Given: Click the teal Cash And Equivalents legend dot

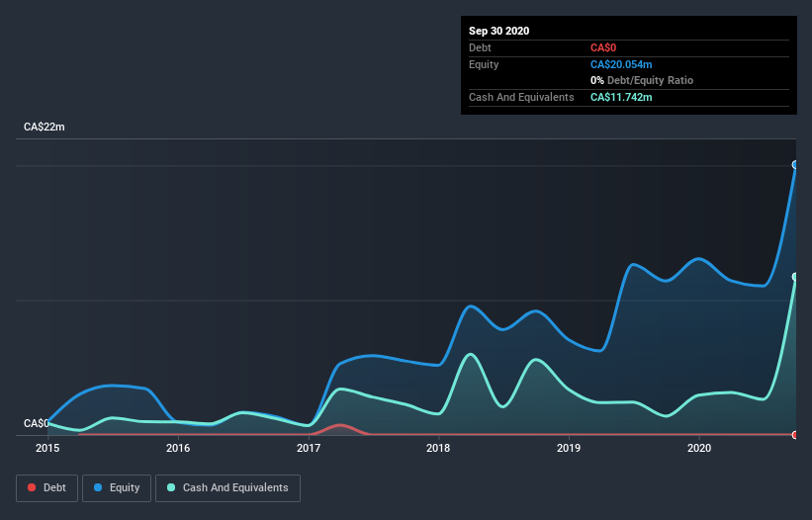Looking at the screenshot, I should click(x=171, y=487).
